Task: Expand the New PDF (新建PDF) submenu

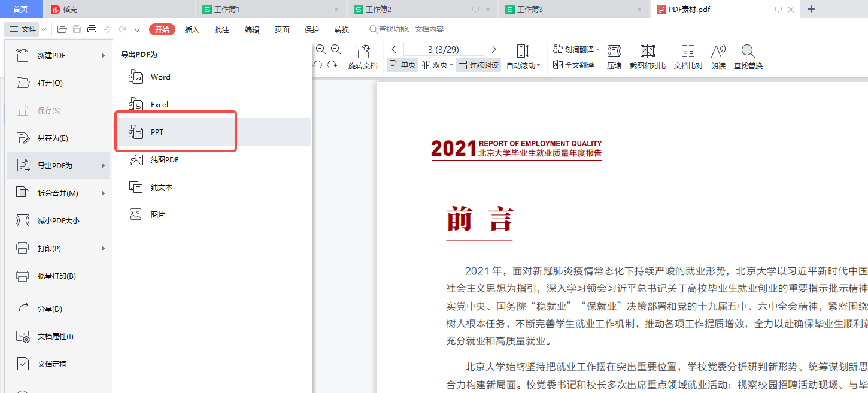Action: (103, 56)
